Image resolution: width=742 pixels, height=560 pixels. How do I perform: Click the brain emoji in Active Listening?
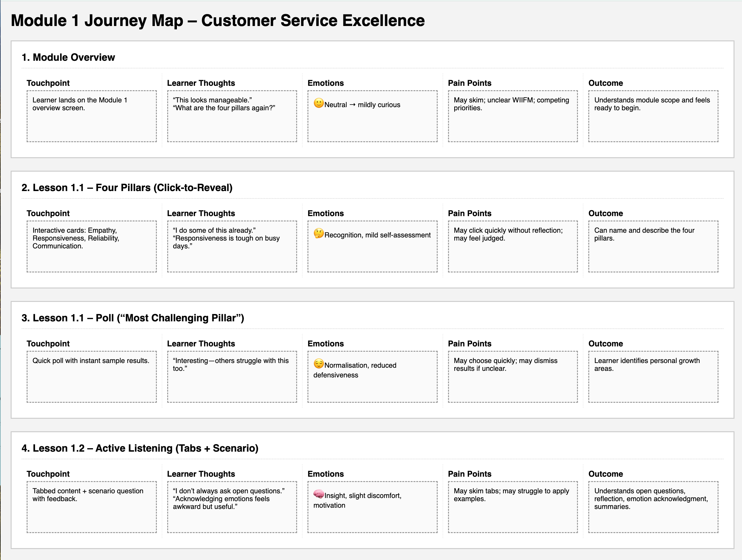click(x=319, y=494)
